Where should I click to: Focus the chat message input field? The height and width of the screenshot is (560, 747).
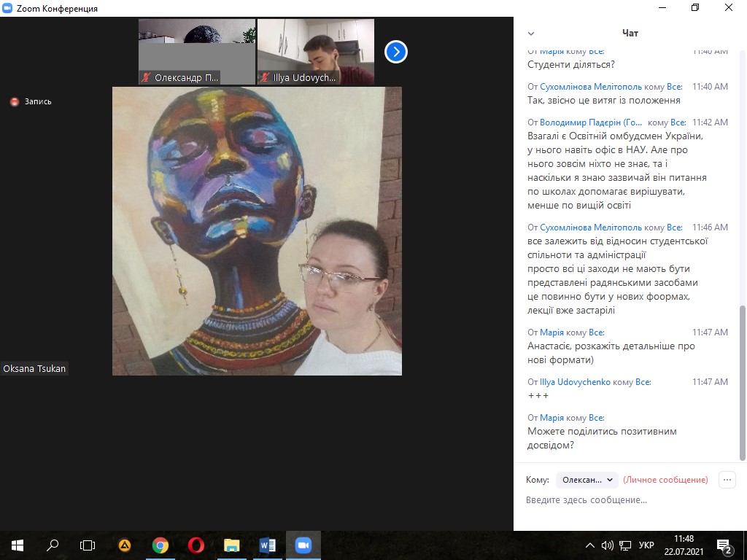pyautogui.click(x=630, y=500)
